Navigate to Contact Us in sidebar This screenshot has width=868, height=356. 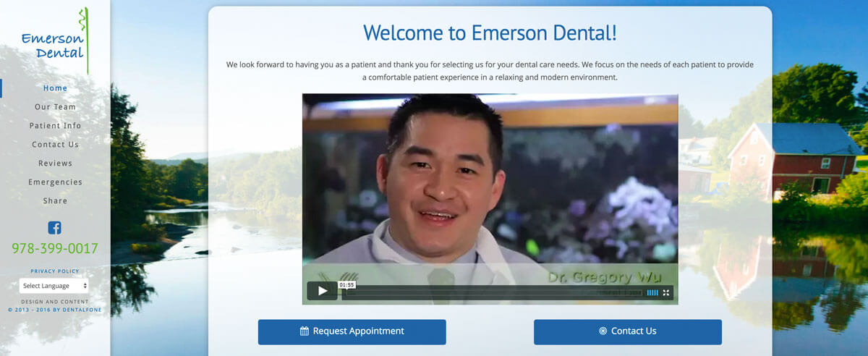coord(55,145)
